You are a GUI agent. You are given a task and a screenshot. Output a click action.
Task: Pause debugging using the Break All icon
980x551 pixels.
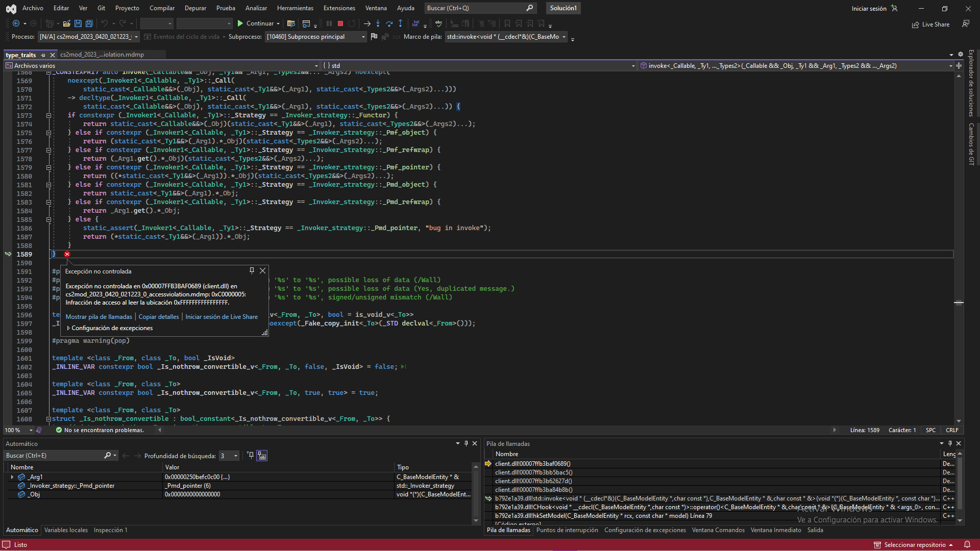click(329, 23)
